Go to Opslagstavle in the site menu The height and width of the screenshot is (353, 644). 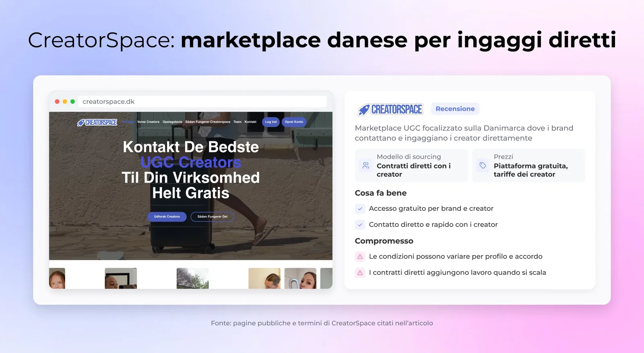[x=172, y=122]
